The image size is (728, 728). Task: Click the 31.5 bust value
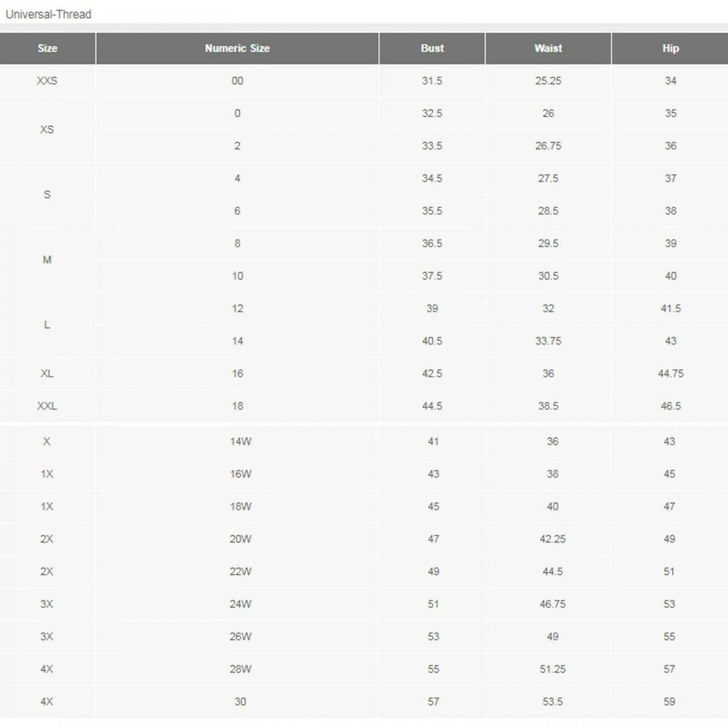click(x=432, y=81)
